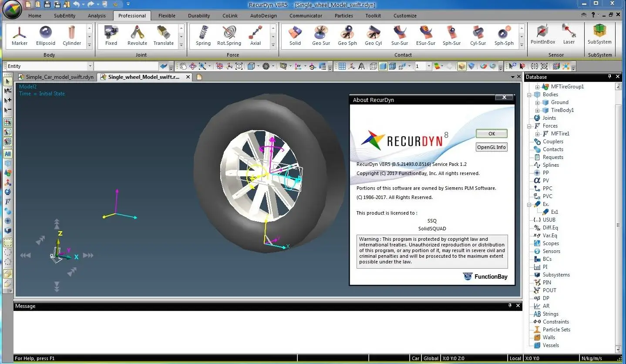Choose the Geo Sur contact
Screen dimensions: 626x364
click(x=321, y=36)
